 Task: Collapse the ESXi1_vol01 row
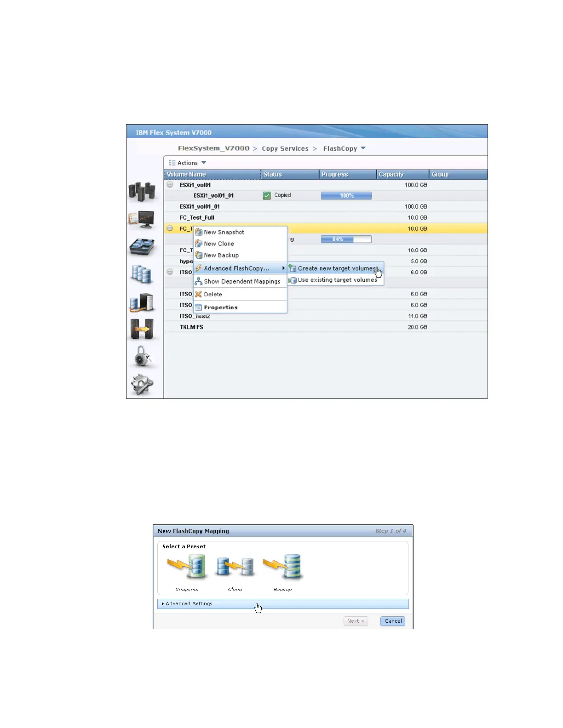click(170, 184)
